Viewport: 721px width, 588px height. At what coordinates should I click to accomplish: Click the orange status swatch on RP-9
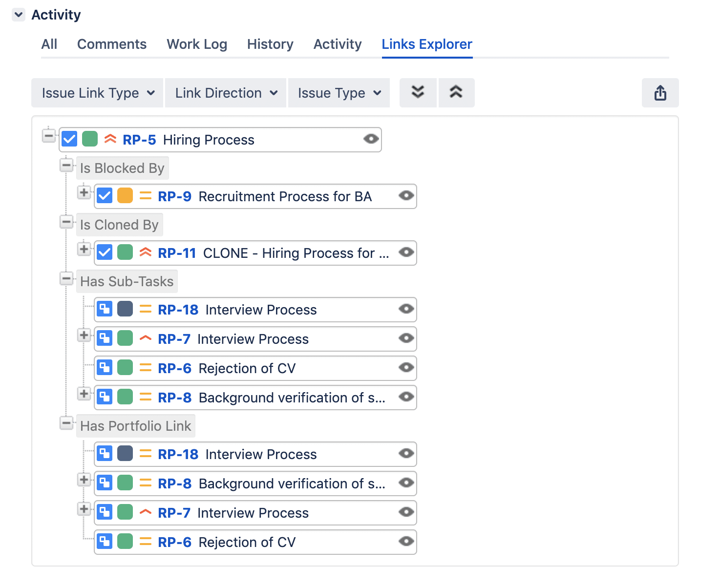(x=125, y=196)
